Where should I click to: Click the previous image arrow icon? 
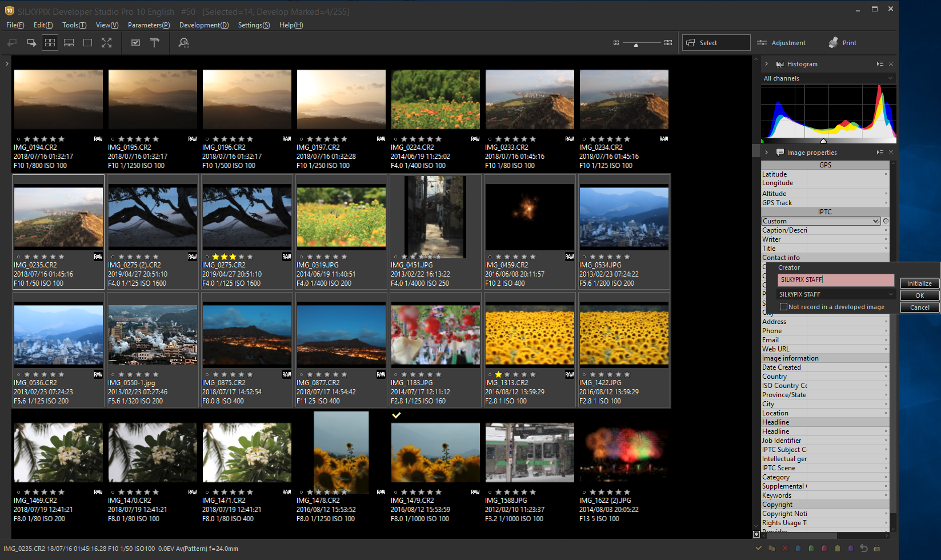(12, 43)
